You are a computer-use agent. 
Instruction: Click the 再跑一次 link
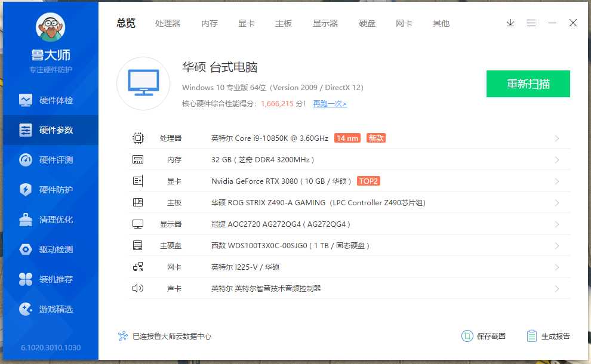click(x=330, y=104)
